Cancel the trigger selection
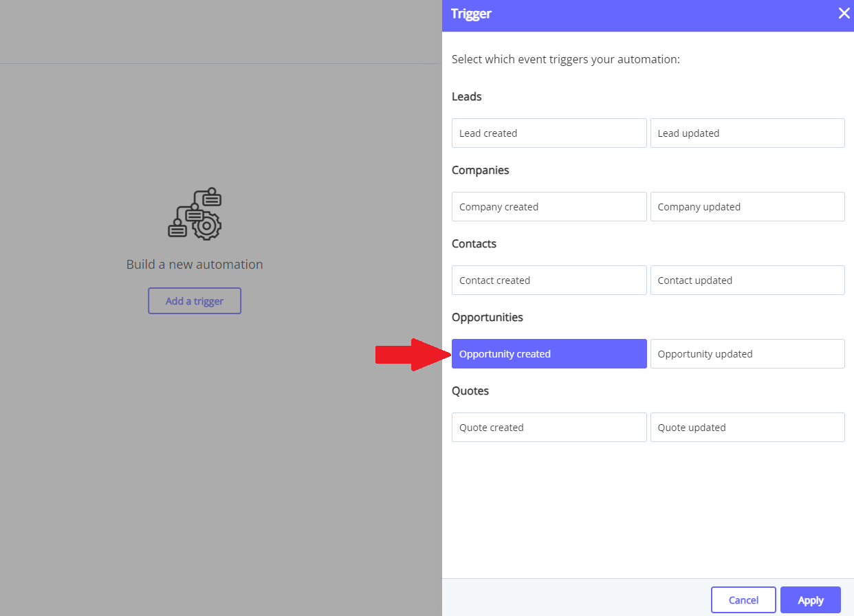Viewport: 854px width, 616px height. [x=743, y=599]
